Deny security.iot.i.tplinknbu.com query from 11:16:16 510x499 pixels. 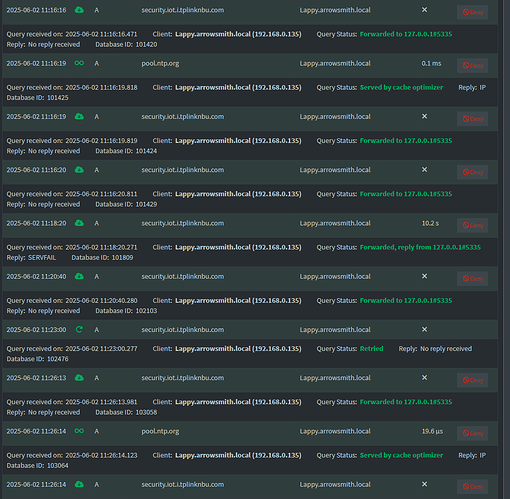point(472,12)
